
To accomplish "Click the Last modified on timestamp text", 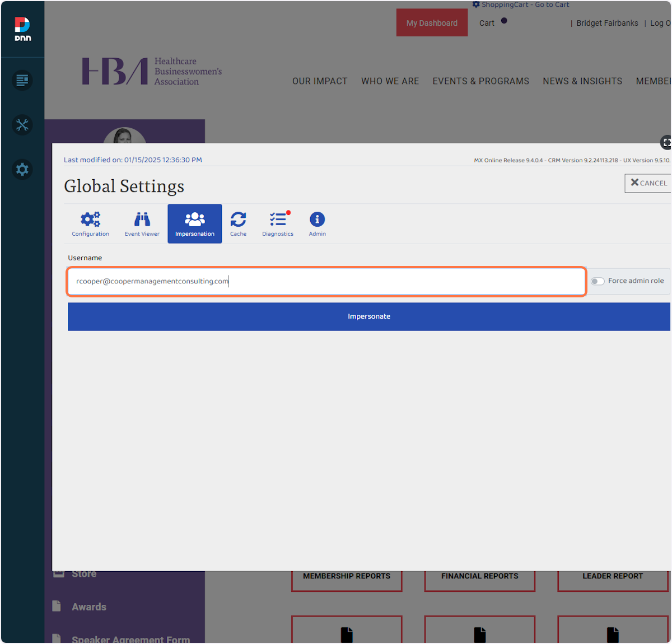I will (x=133, y=160).
